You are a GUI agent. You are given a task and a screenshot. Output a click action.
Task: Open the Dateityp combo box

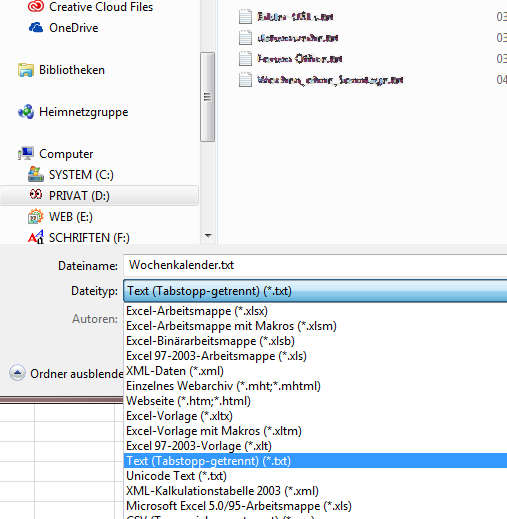315,291
